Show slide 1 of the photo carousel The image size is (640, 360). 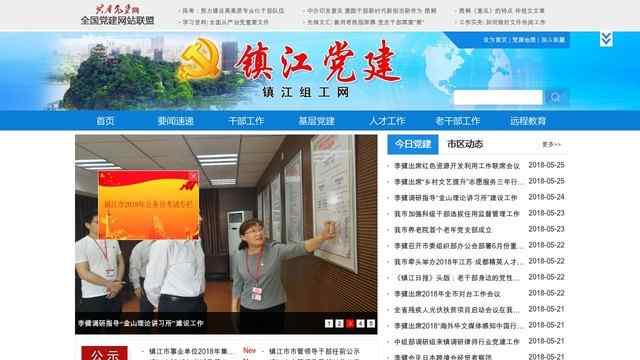tap(329, 323)
